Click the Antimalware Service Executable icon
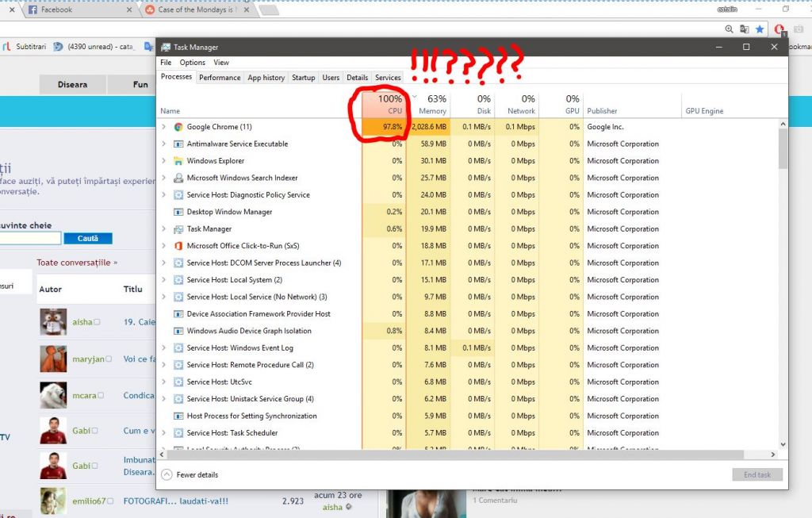Image resolution: width=812 pixels, height=518 pixels. tap(178, 144)
